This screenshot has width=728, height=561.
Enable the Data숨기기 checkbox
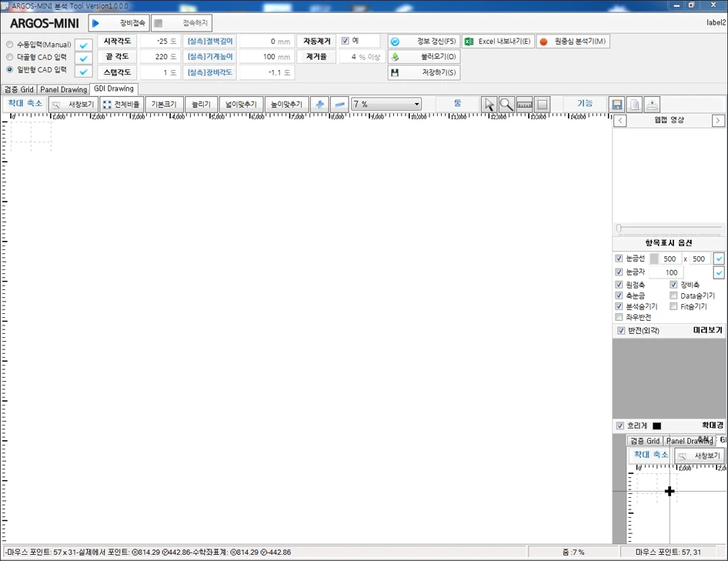click(673, 296)
